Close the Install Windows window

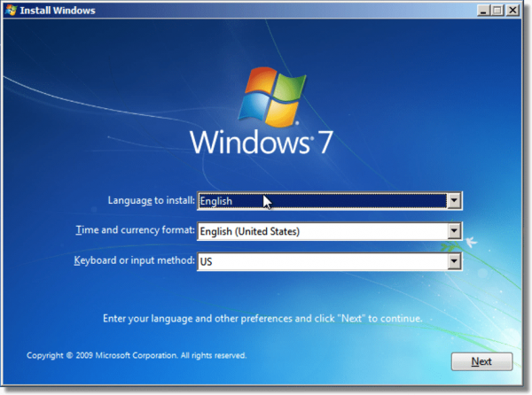[512, 10]
